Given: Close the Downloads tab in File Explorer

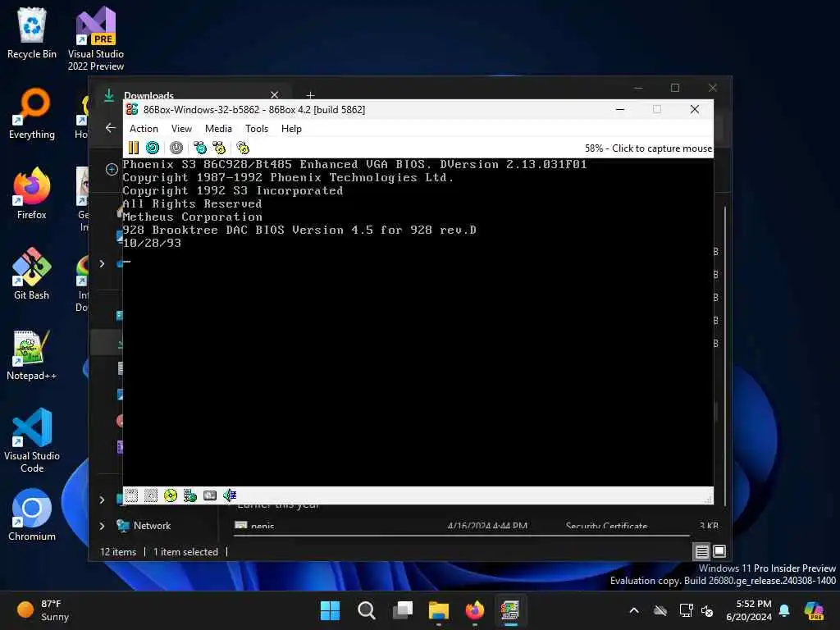Looking at the screenshot, I should coord(275,95).
